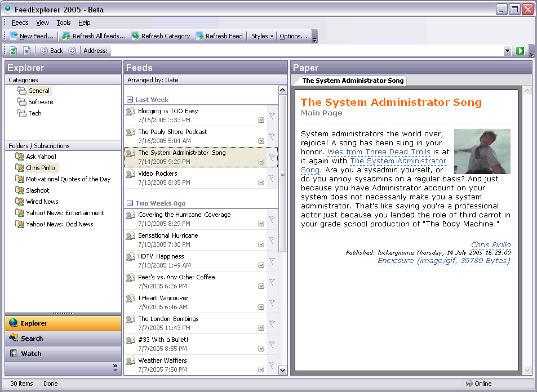The width and height of the screenshot is (537, 392).
Task: Click the feeds list scroll up arrow
Action: pos(282,90)
